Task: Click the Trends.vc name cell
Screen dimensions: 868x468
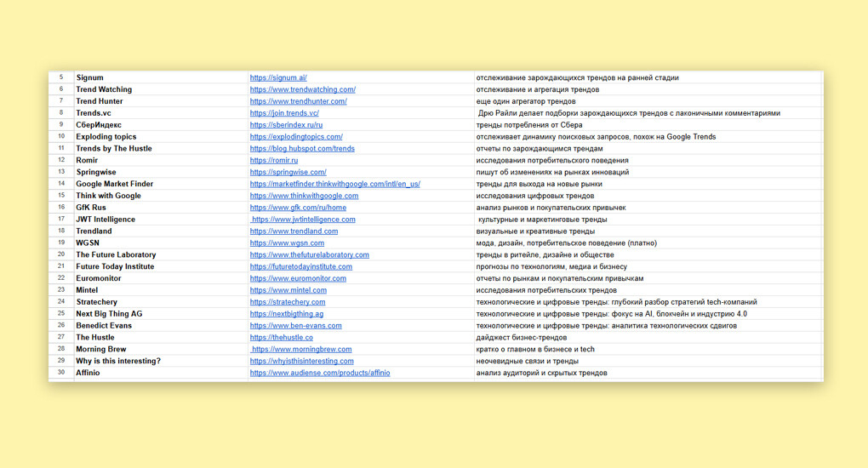Action: point(161,113)
